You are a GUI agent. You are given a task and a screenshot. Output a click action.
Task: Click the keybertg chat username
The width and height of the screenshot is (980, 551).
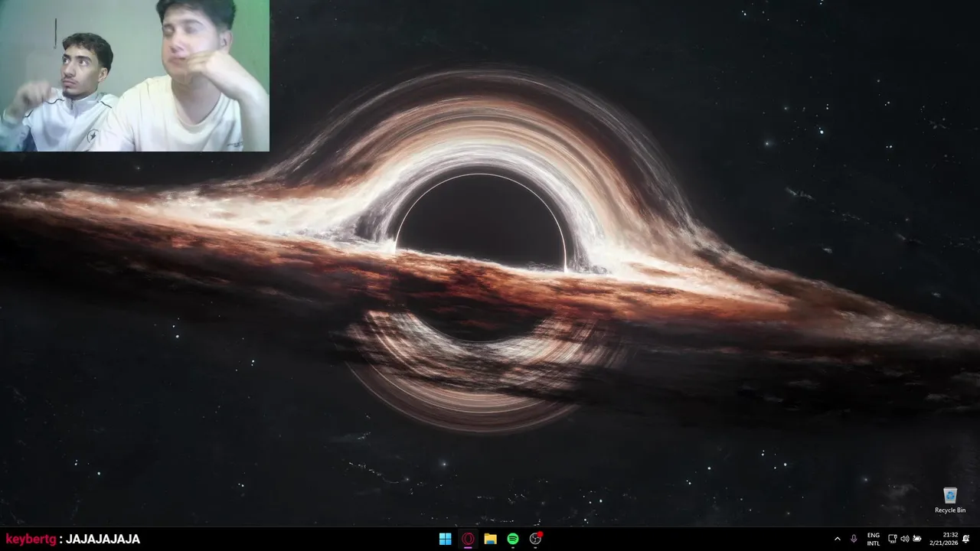coord(31,540)
